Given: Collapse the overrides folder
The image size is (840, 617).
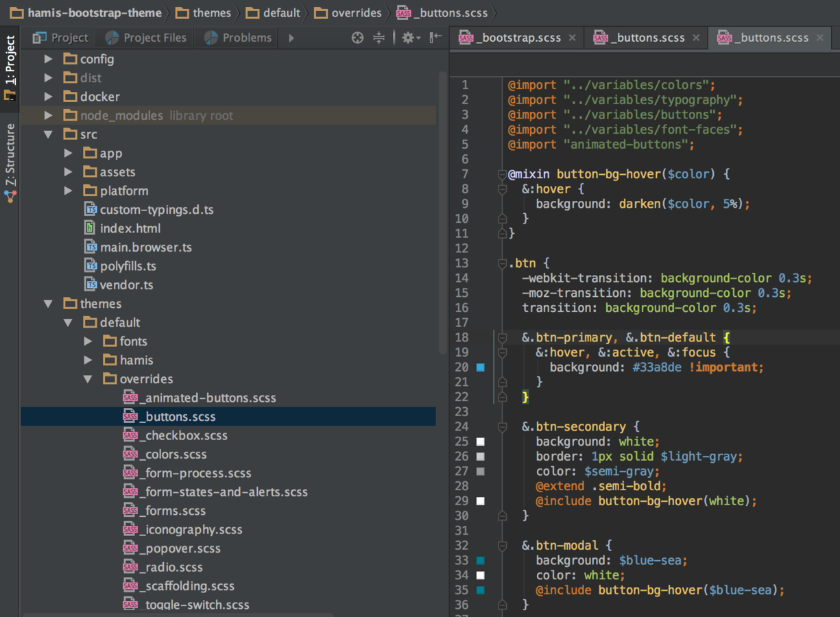Looking at the screenshot, I should pyautogui.click(x=88, y=378).
